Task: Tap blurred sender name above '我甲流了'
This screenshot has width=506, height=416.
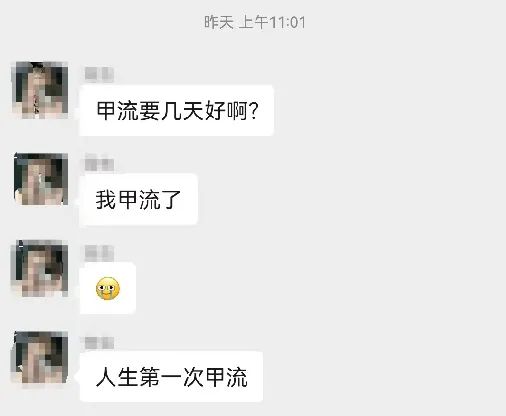Action: click(x=99, y=163)
